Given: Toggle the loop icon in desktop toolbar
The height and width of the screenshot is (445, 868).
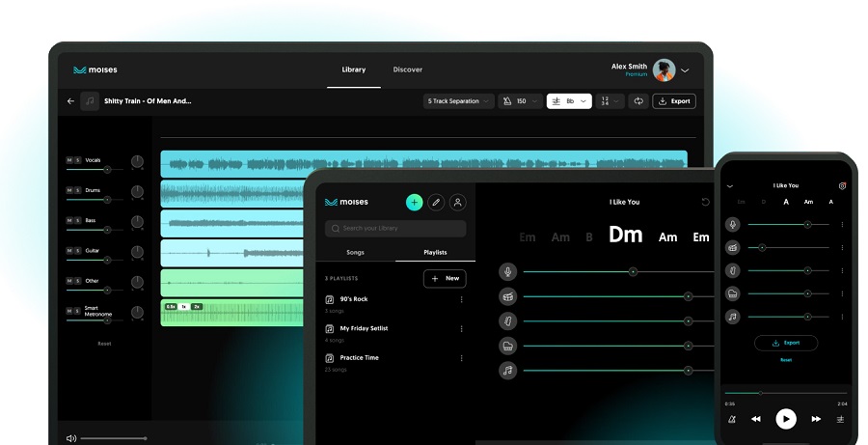Looking at the screenshot, I should pyautogui.click(x=638, y=101).
